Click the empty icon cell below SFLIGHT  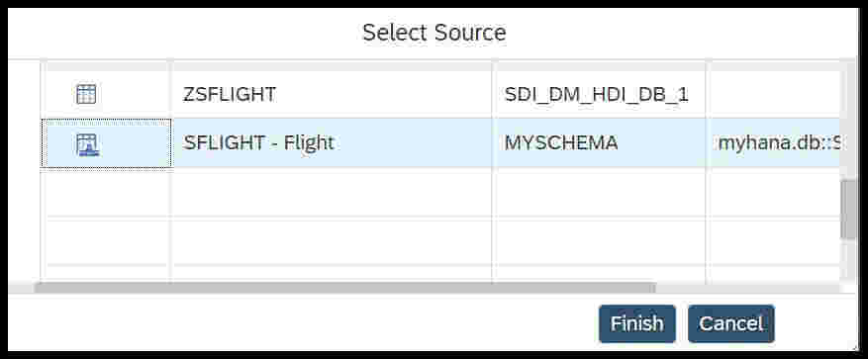click(106, 192)
